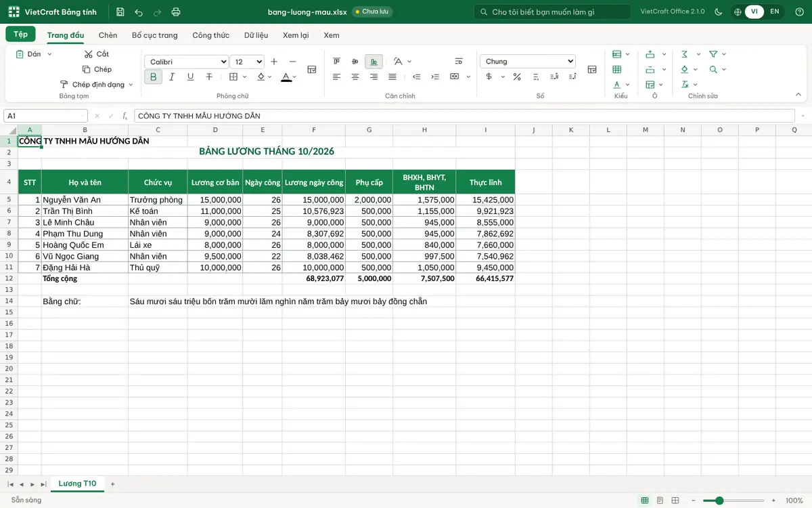Switch the language to EN
The width and height of the screenshot is (812, 508).
(x=775, y=12)
